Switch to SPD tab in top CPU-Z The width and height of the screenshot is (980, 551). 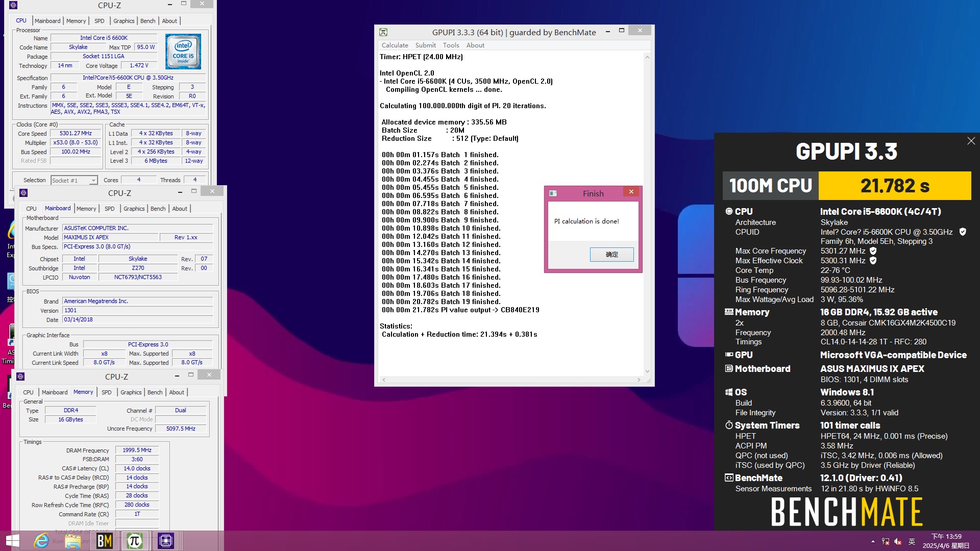pyautogui.click(x=100, y=21)
